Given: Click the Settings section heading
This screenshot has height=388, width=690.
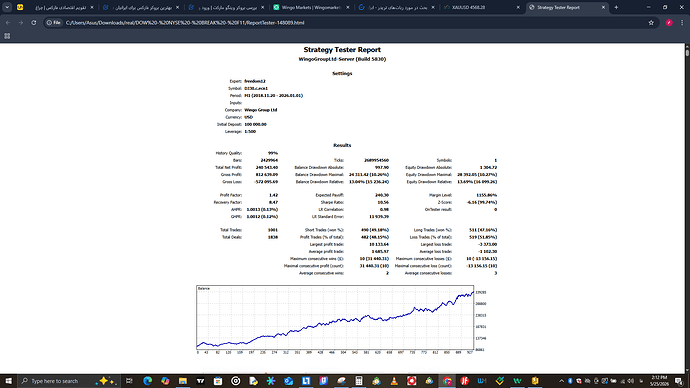Looking at the screenshot, I should pos(342,73).
